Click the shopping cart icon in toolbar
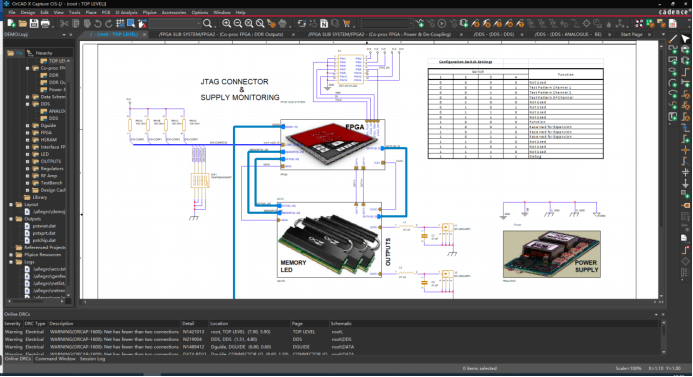693x377 pixels. coord(346,23)
